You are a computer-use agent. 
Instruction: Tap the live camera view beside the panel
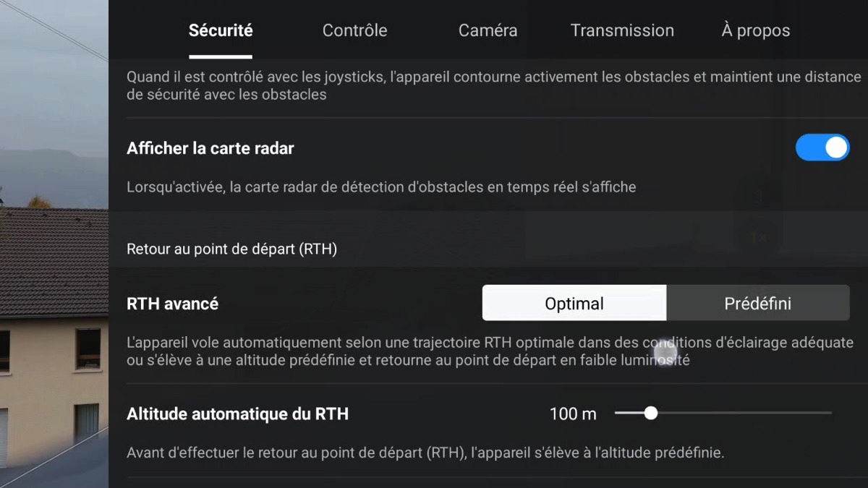point(54,244)
